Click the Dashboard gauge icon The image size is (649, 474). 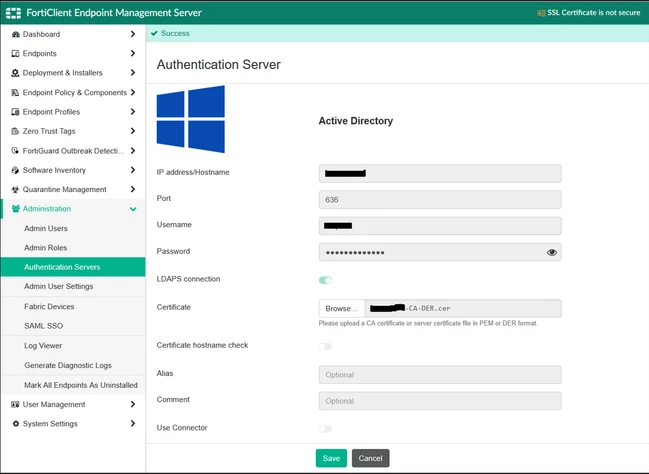[x=15, y=34]
